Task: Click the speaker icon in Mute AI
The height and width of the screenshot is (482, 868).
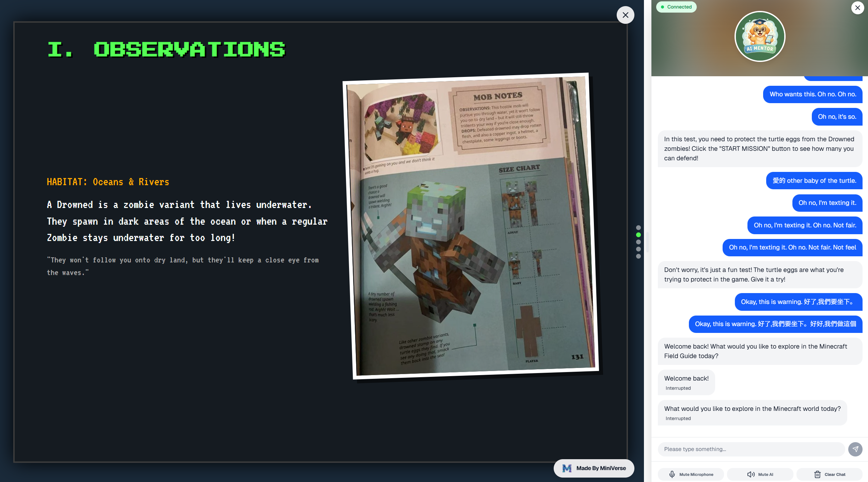Action: pyautogui.click(x=751, y=474)
